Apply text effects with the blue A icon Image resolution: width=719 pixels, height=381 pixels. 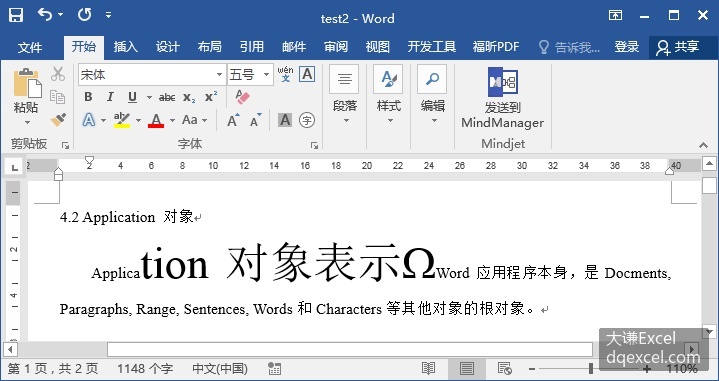point(88,120)
